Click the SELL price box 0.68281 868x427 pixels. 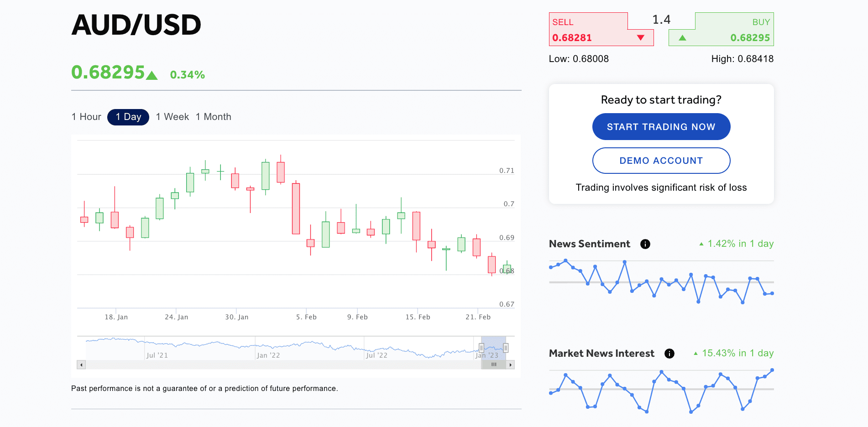[601, 29]
